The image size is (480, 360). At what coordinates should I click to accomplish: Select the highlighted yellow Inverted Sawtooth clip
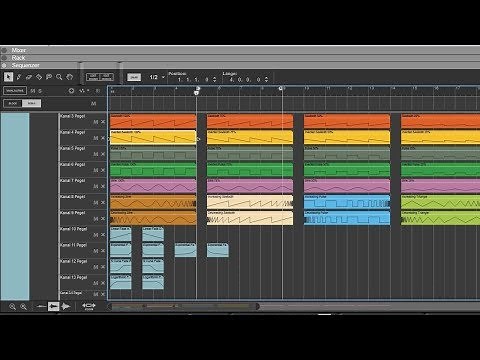[153, 138]
